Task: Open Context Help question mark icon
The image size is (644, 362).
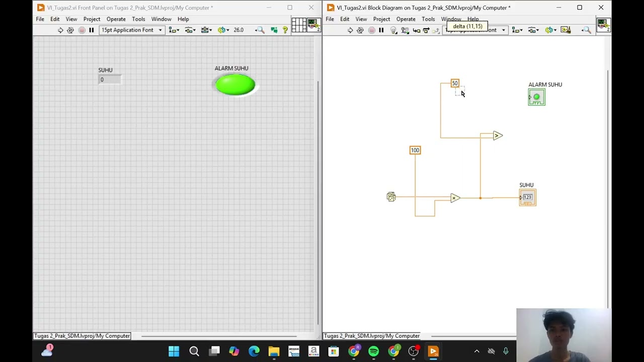Action: [285, 30]
